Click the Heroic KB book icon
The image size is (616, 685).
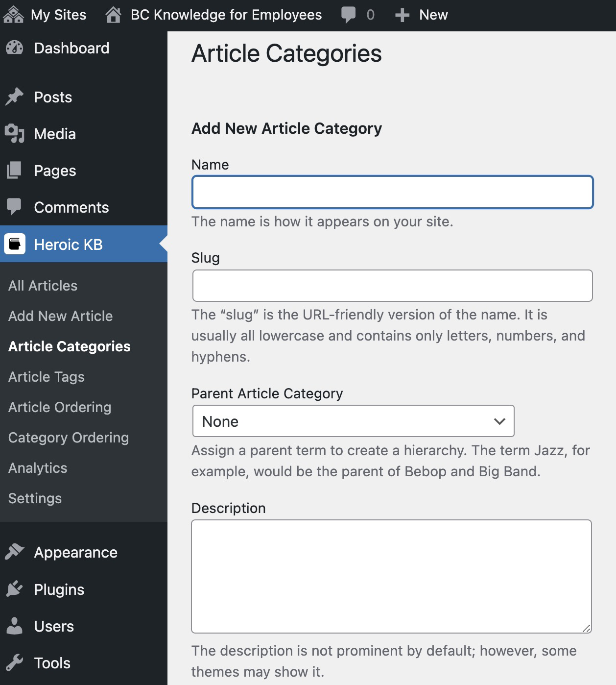pos(15,245)
